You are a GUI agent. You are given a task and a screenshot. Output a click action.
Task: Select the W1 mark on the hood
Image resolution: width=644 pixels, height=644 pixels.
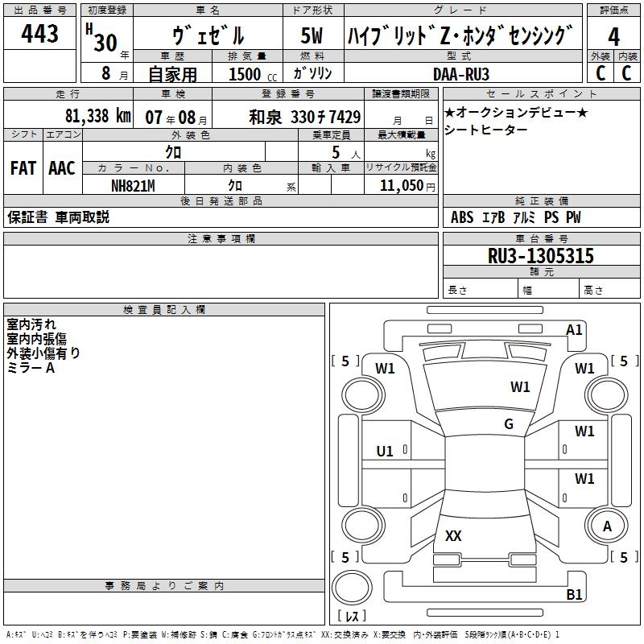[x=520, y=386]
